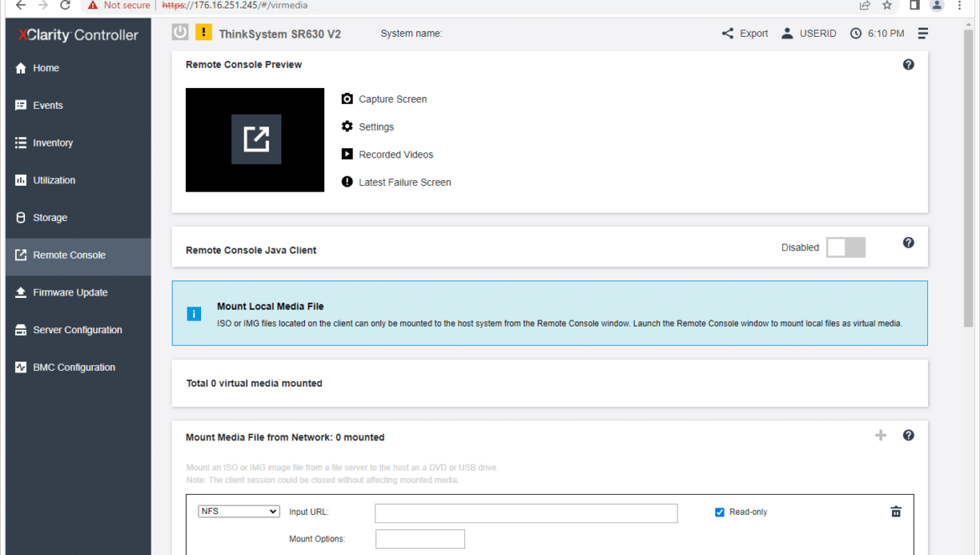
Task: Open help for Remote Console Preview
Action: point(908,64)
